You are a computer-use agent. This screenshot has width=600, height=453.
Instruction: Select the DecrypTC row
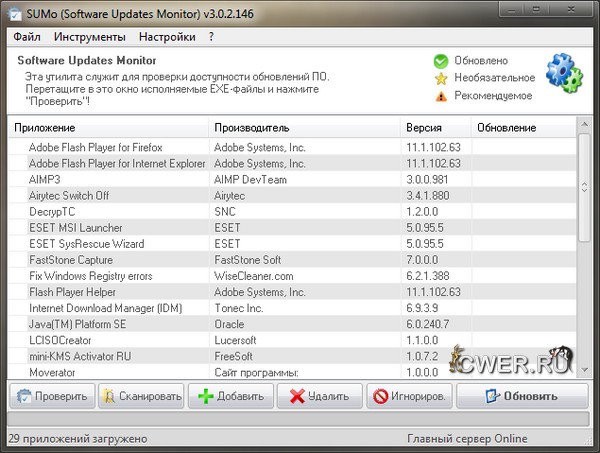pyautogui.click(x=292, y=212)
